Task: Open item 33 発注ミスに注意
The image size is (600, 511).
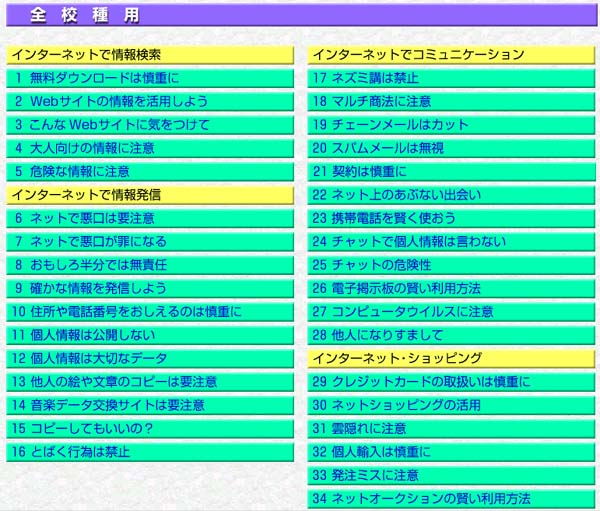Action: click(451, 475)
